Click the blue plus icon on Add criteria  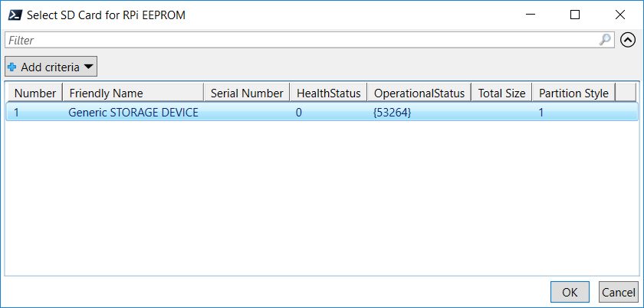12,67
